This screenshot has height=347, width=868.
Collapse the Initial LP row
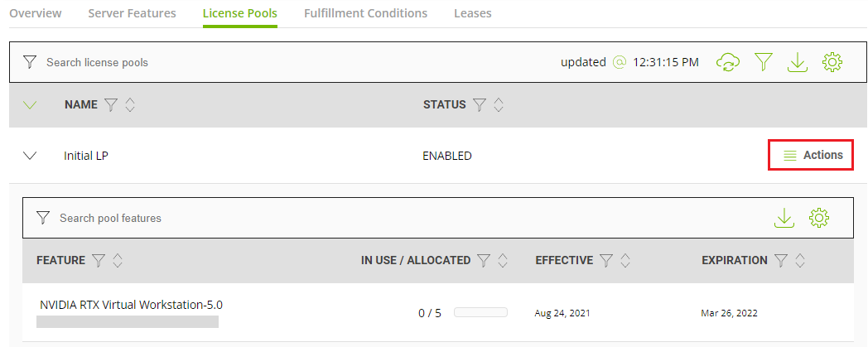tap(31, 155)
